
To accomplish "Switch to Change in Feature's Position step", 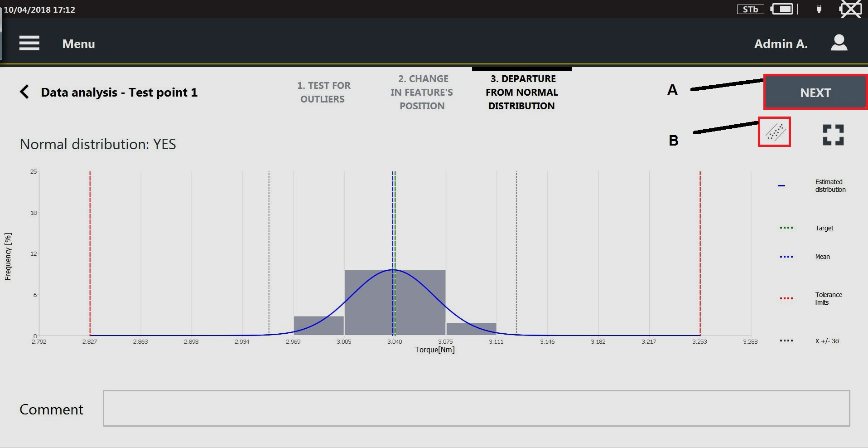I will [422, 92].
